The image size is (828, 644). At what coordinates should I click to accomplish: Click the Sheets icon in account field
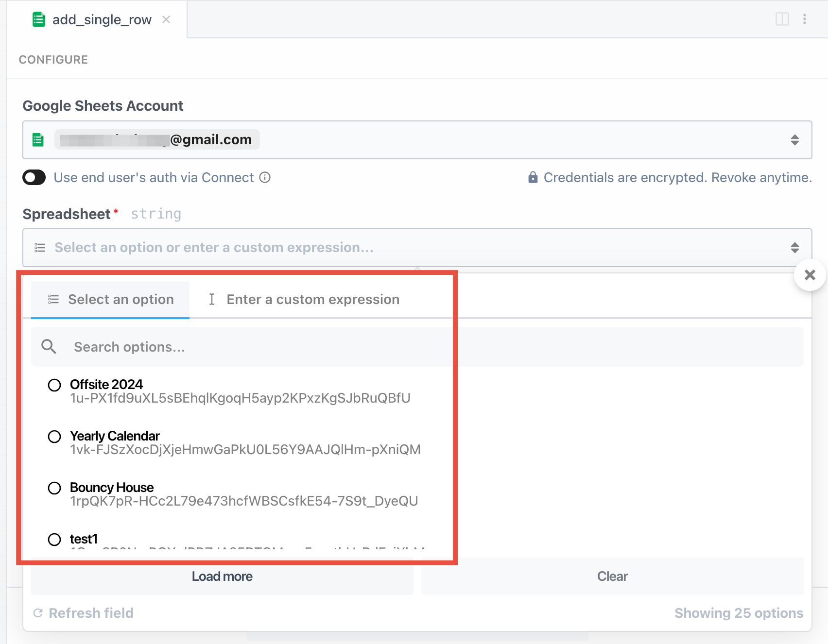point(38,140)
